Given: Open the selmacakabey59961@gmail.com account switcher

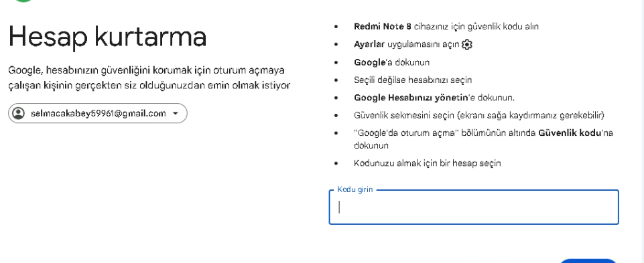Looking at the screenshot, I should tap(98, 113).
